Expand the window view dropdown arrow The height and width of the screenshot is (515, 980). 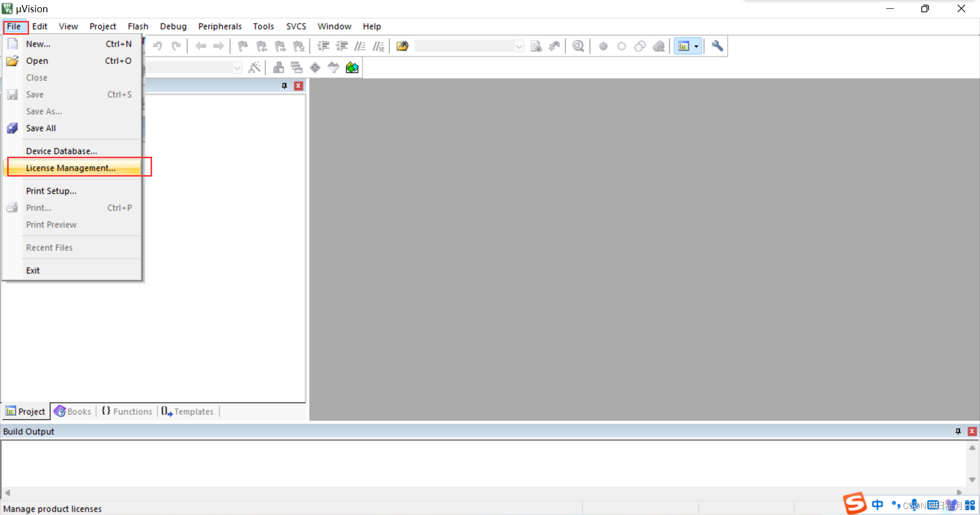(x=696, y=46)
